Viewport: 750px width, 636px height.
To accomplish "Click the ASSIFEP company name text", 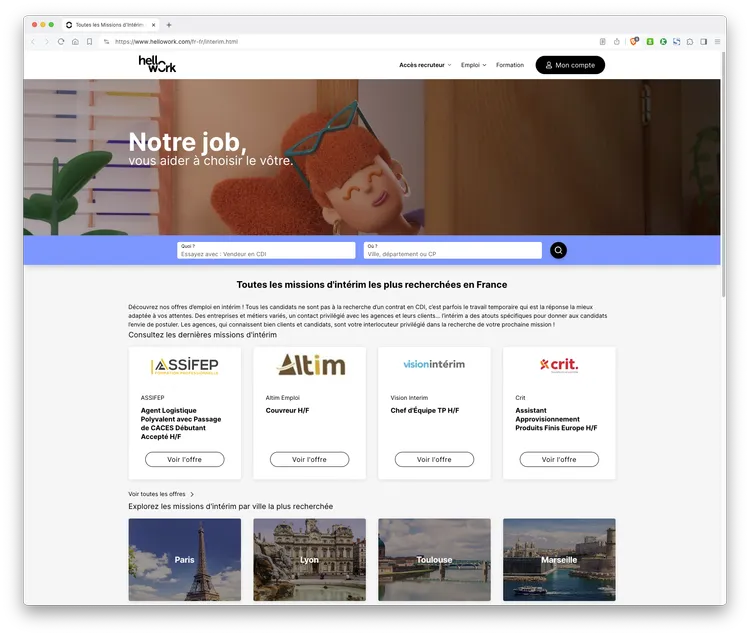I will coord(153,398).
